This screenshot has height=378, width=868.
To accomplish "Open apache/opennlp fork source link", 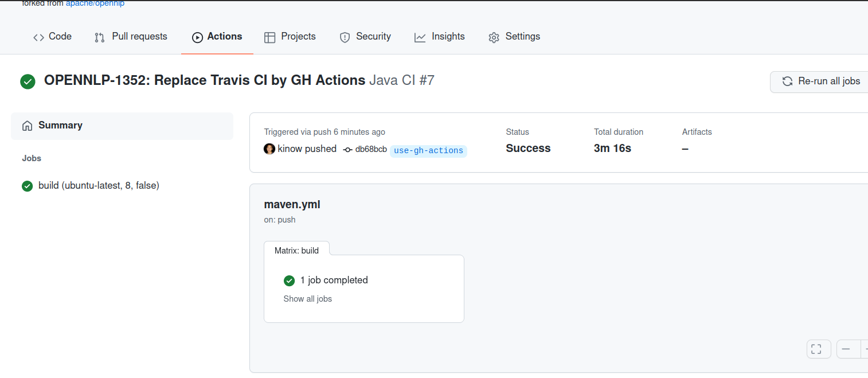I will [95, 3].
